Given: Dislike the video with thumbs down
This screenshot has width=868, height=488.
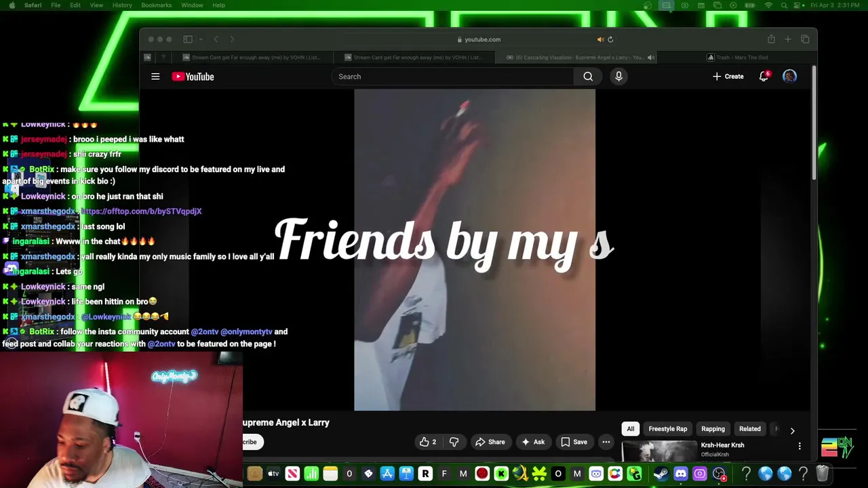Looking at the screenshot, I should (x=454, y=442).
